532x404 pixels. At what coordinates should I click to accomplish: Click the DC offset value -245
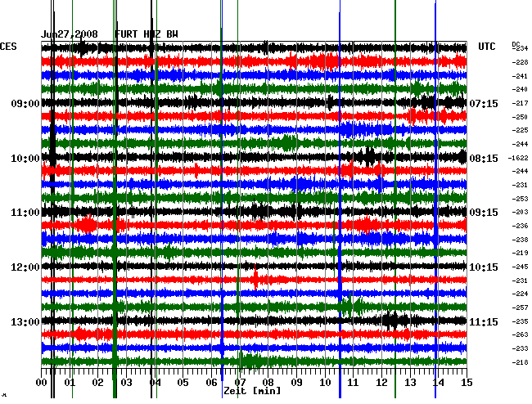click(520, 267)
